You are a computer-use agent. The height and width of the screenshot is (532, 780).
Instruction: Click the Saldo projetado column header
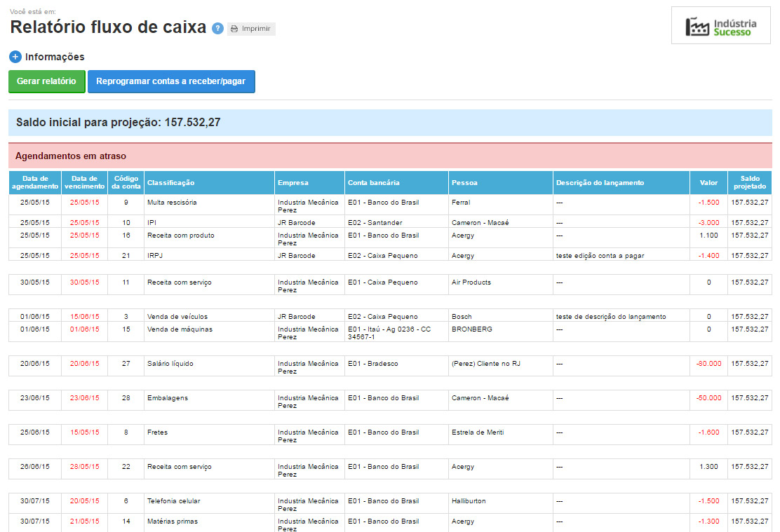749,183
